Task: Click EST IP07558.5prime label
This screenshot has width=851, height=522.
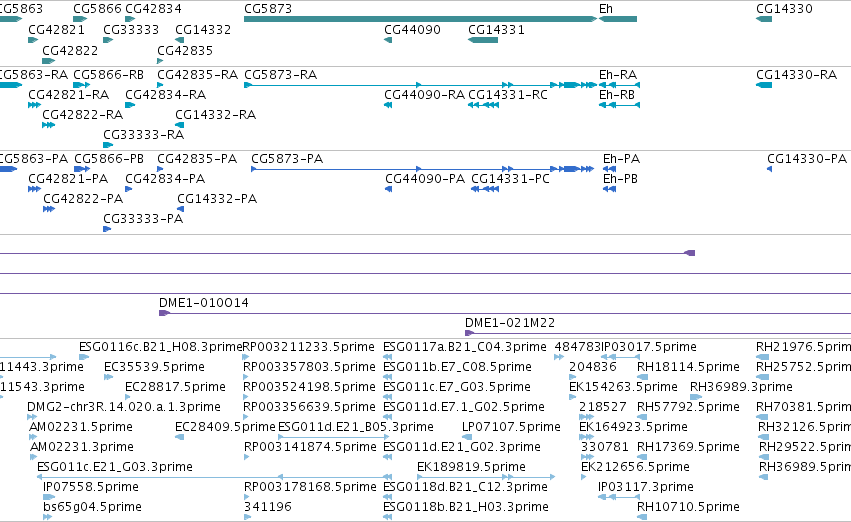Action: tap(91, 487)
